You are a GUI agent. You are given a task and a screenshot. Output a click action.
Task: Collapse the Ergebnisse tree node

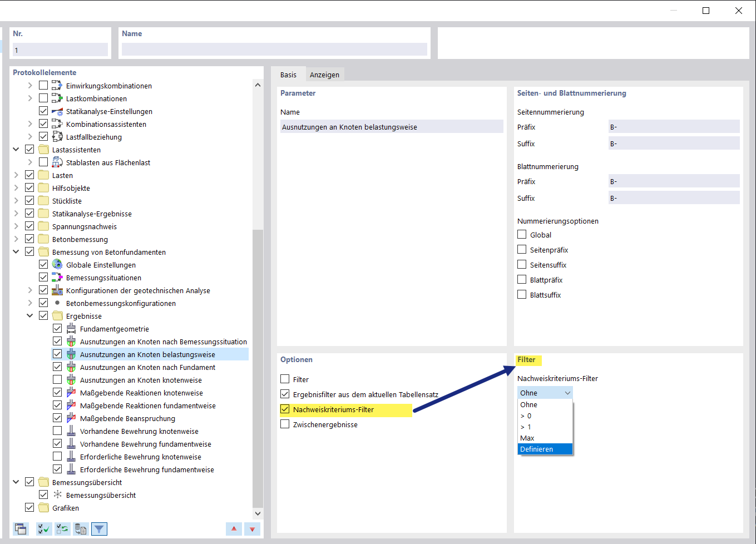(30, 316)
